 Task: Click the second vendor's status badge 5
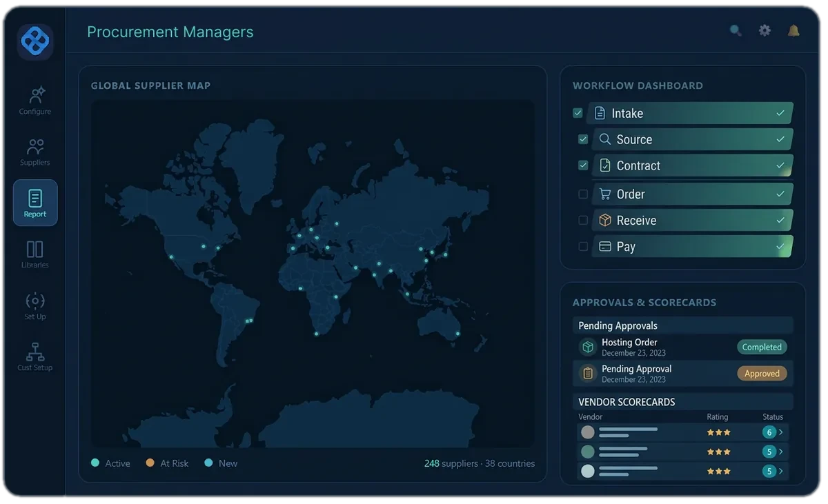769,452
